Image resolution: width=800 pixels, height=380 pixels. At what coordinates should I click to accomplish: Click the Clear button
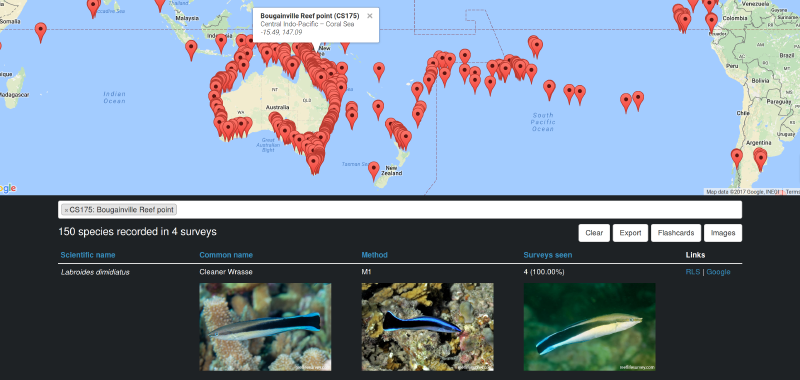[594, 233]
